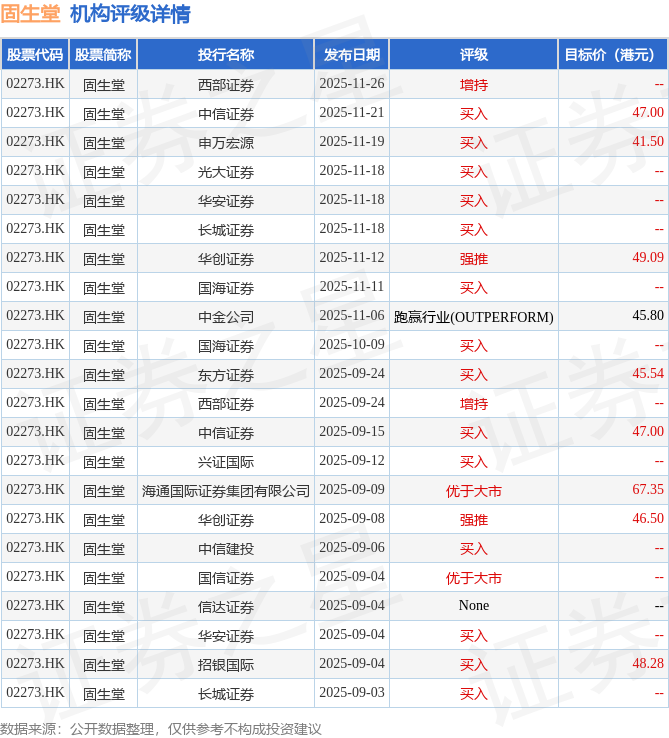Click the date 2025-09-03
Viewport: 669px width, 738px height.
[352, 692]
